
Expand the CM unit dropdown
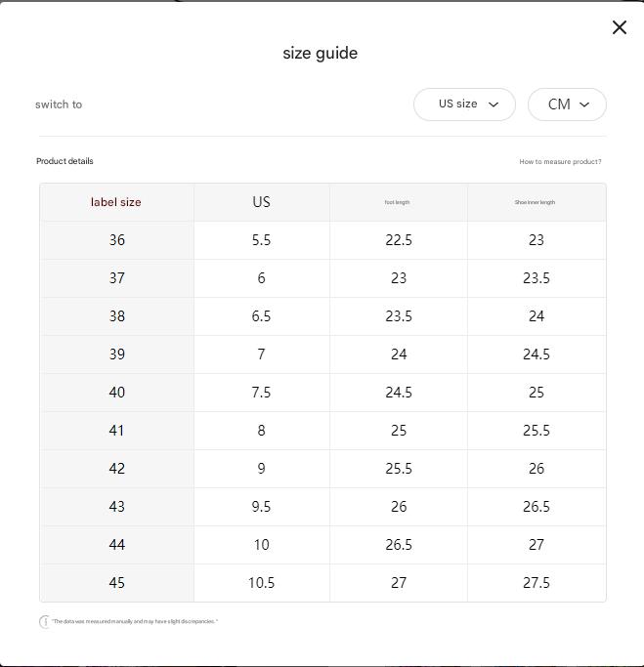click(x=567, y=104)
